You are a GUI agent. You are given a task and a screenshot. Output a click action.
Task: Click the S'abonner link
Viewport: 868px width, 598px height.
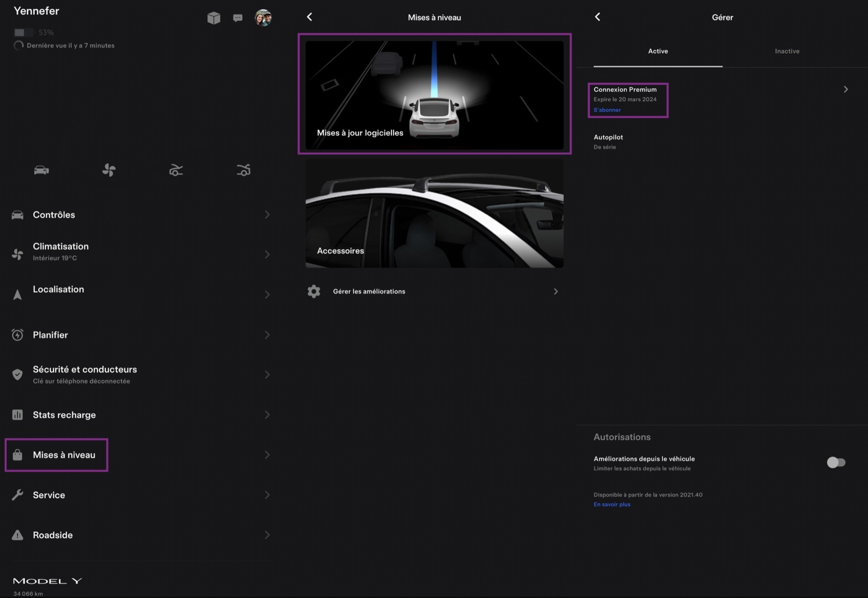point(607,110)
